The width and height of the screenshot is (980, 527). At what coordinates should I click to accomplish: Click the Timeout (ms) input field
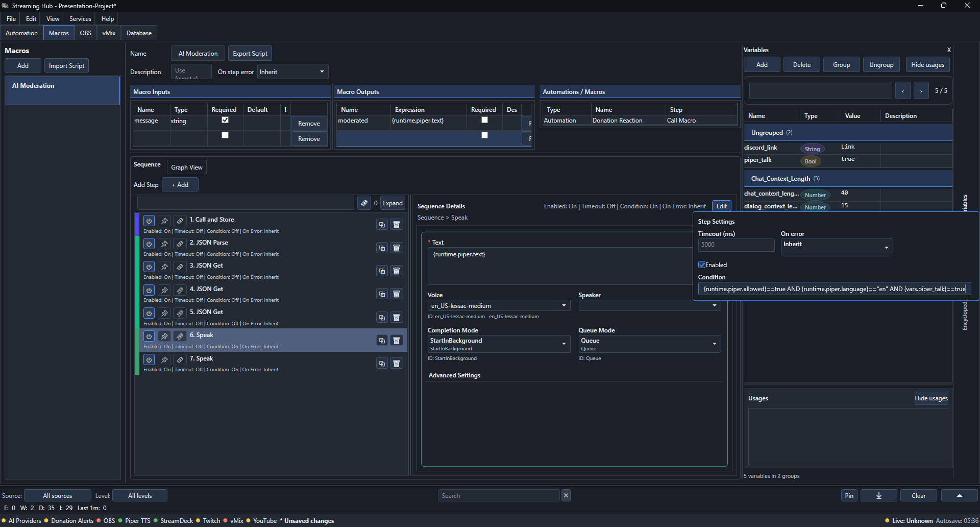[x=736, y=245]
